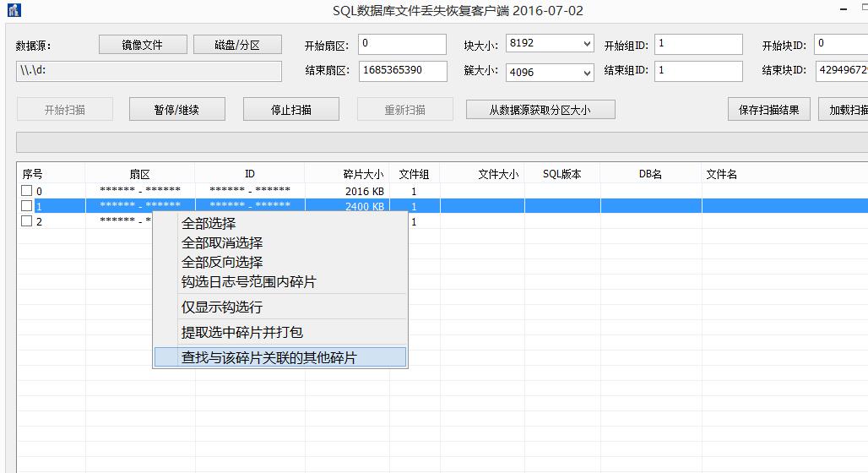This screenshot has width=868, height=473.
Task: Click the 加载扫描 button at right edge
Action: 843,110
